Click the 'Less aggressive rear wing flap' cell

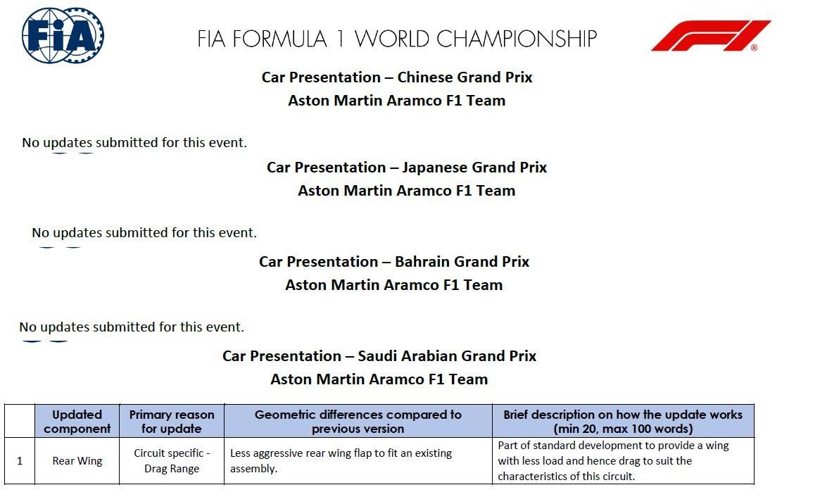[x=358, y=461]
